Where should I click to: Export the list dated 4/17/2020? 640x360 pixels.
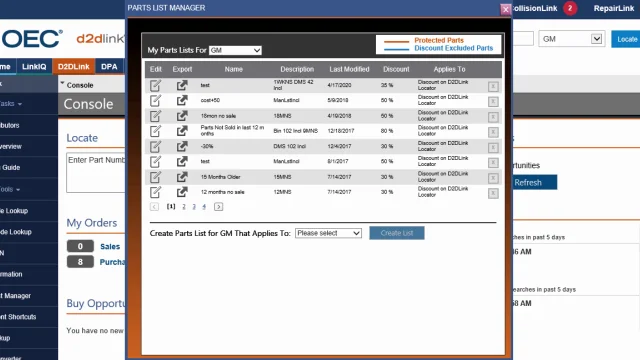tap(182, 85)
